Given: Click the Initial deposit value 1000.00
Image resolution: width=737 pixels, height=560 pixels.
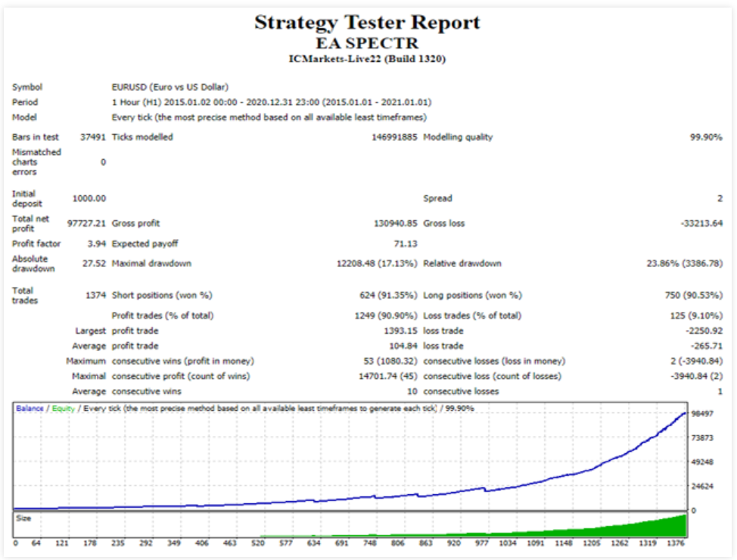Looking at the screenshot, I should tap(89, 198).
